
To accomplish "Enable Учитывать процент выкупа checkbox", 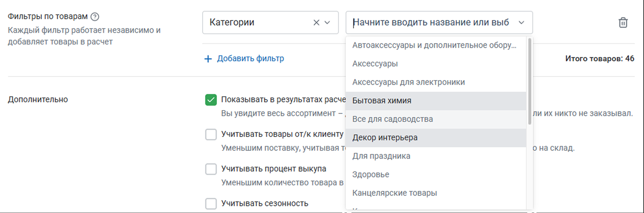I will pos(211,169).
